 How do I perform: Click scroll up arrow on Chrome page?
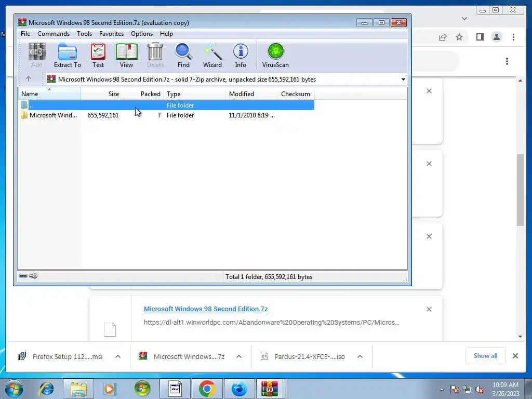[520, 81]
